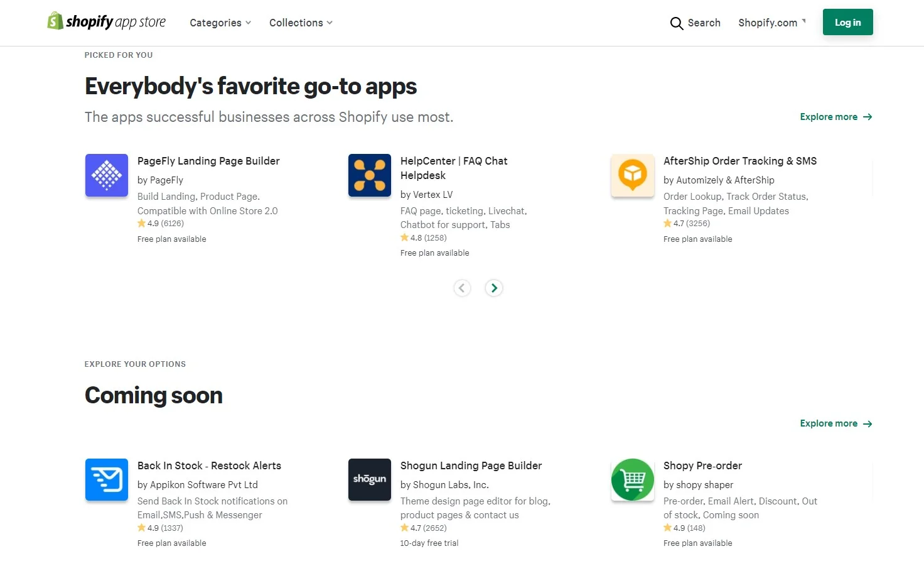Click the previous carousel arrow
Screen dimensions: 924x566
coord(462,288)
